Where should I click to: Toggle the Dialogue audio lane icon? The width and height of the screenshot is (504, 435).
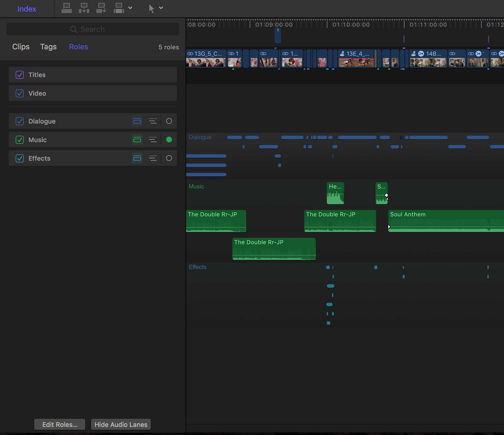click(137, 121)
